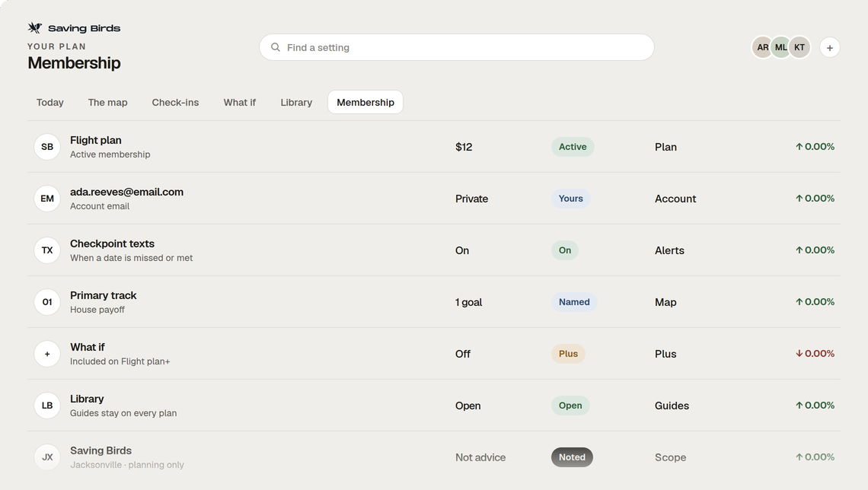Click the Open status pill
Viewport: 868px width, 490px height.
tap(570, 406)
